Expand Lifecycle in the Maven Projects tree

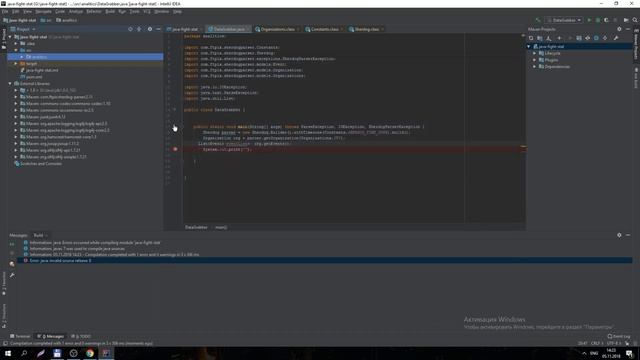tap(534, 53)
